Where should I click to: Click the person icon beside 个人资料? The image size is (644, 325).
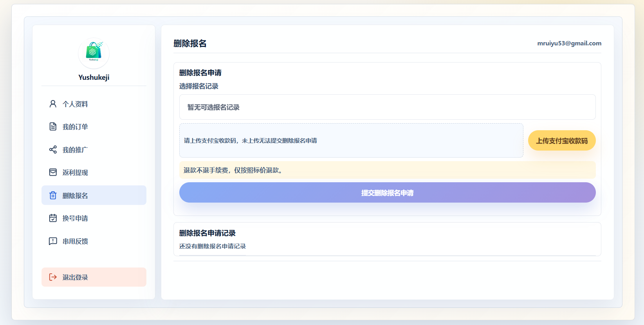[x=53, y=104]
